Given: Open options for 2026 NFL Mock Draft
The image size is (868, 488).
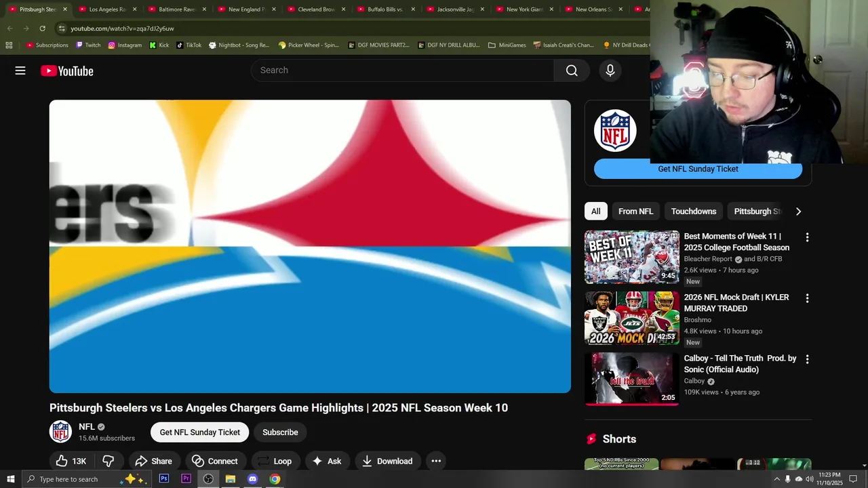Looking at the screenshot, I should 807,298.
